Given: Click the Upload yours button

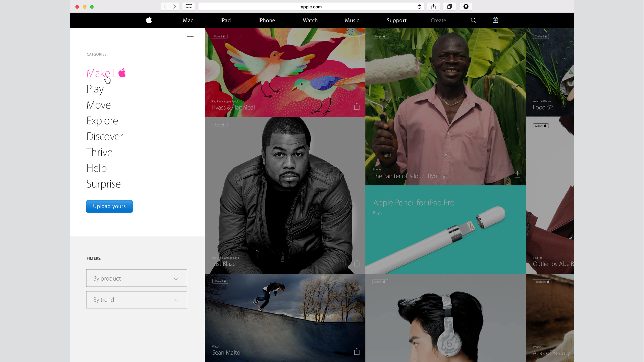Looking at the screenshot, I should click(109, 206).
